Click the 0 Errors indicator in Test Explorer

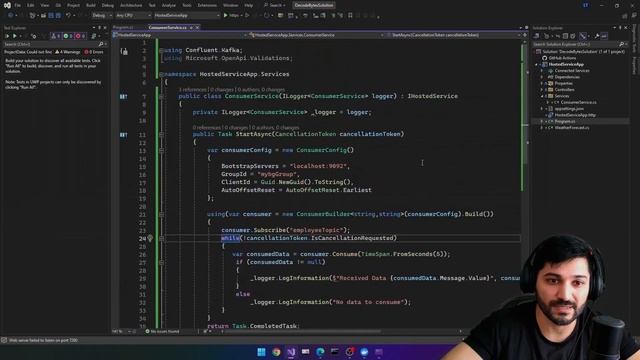point(93,52)
